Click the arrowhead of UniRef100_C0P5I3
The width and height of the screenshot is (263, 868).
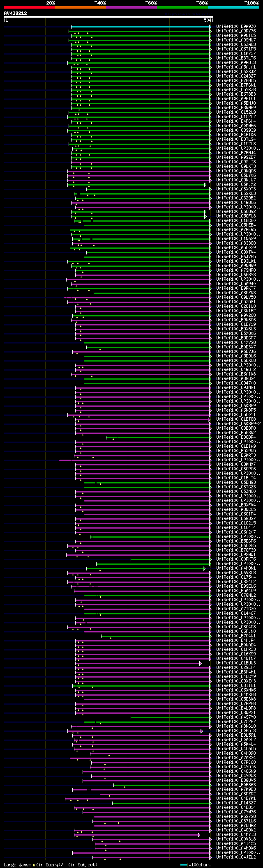point(202,731)
